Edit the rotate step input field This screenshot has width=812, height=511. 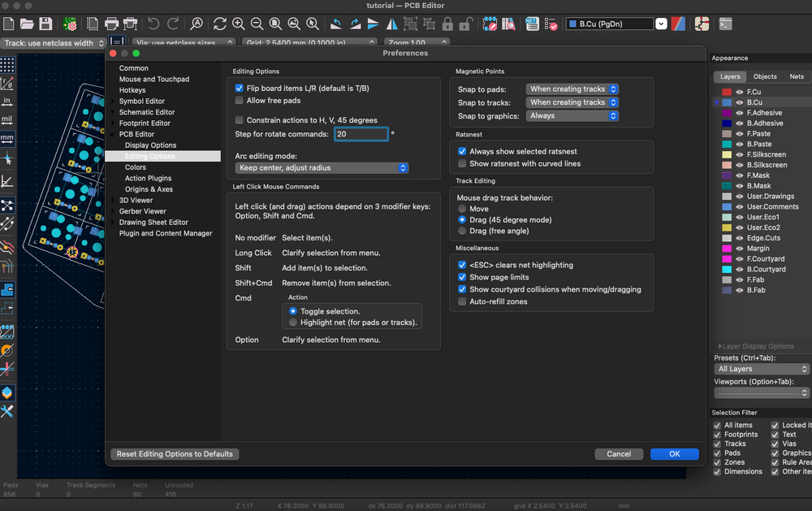[361, 133]
